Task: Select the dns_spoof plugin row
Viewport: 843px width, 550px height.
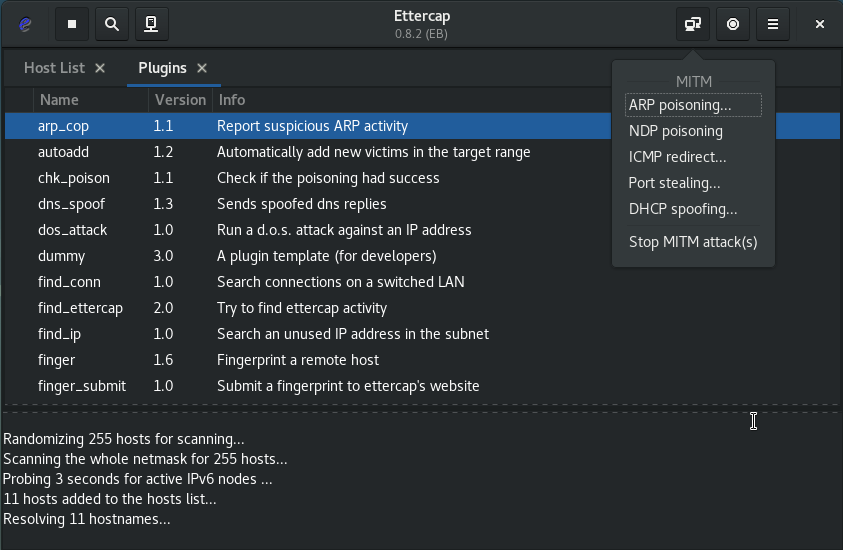Action: [x=71, y=204]
